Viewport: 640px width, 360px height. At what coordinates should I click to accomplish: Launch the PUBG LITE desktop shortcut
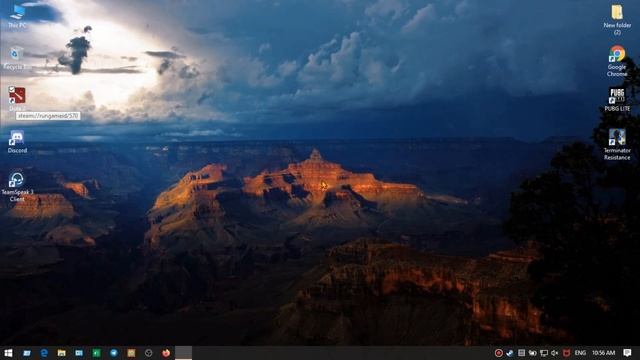point(617,99)
